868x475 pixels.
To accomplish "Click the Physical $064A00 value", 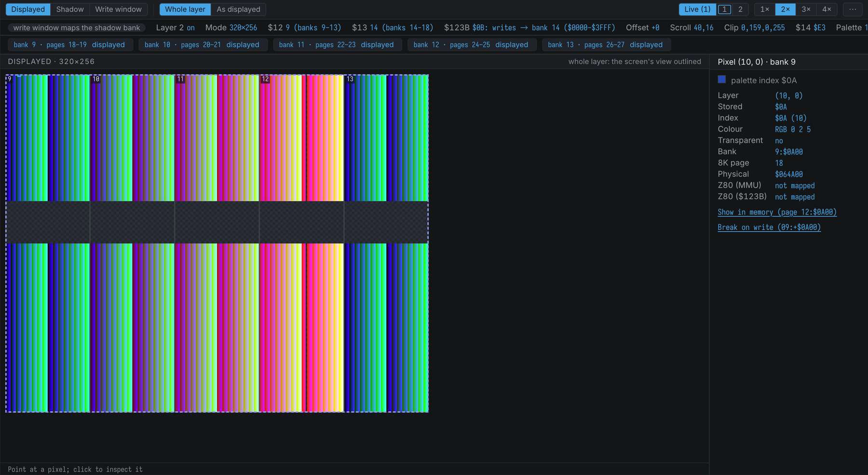I will 789,174.
